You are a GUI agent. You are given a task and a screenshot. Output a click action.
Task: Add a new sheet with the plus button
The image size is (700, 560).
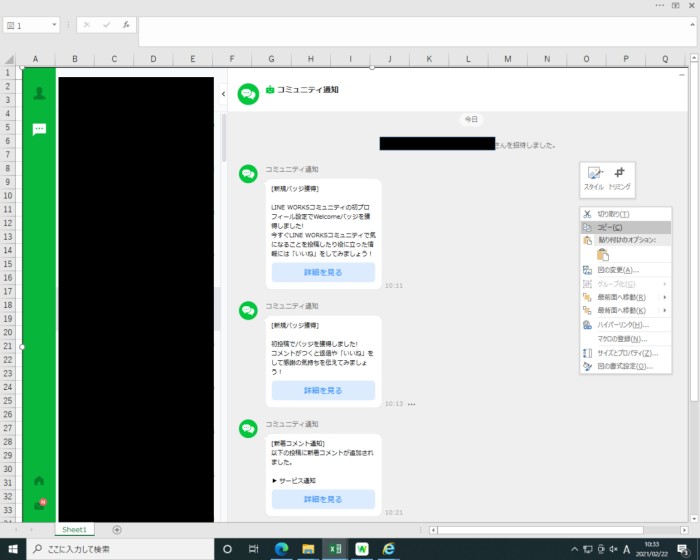click(x=117, y=530)
